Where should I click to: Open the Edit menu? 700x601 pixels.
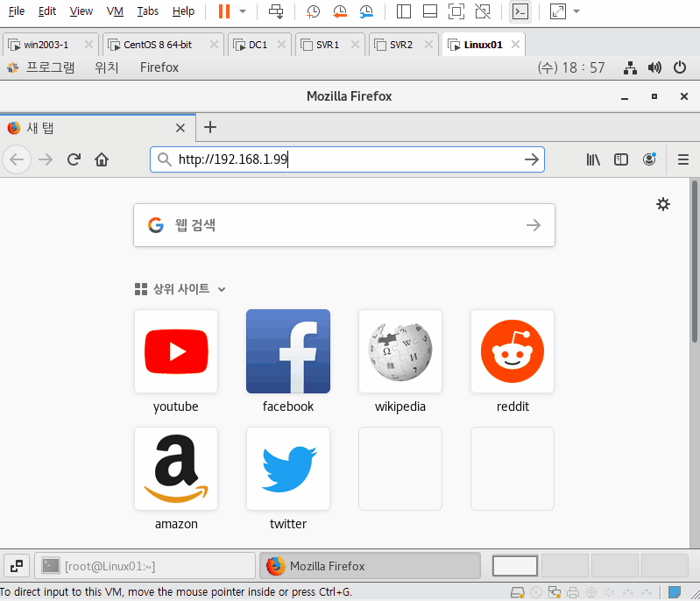point(47,11)
